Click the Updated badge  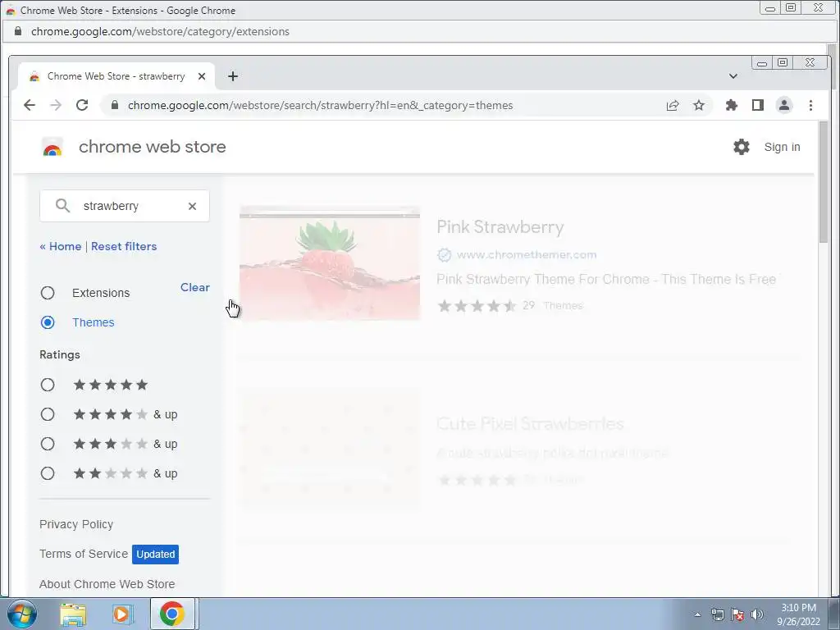click(155, 555)
